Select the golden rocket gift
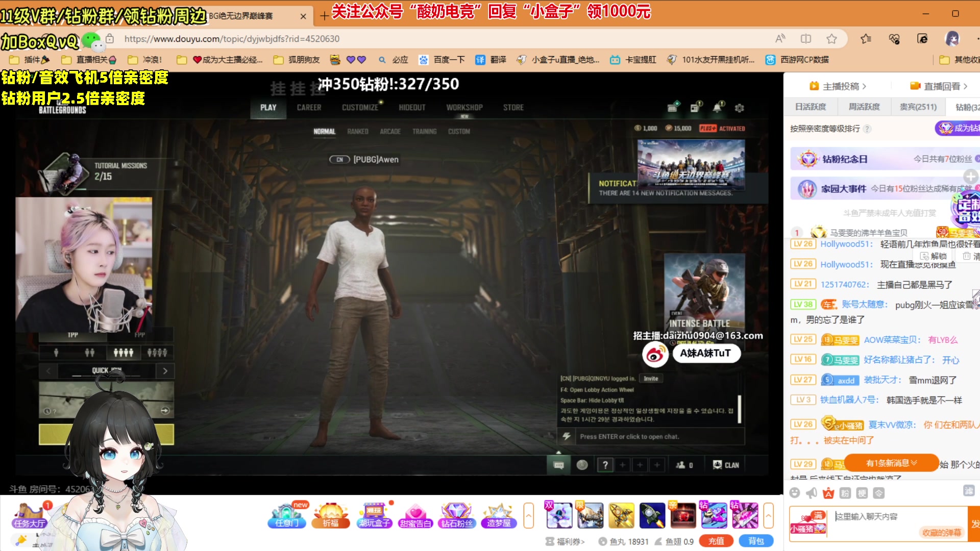Image resolution: width=980 pixels, height=551 pixels. [621, 515]
